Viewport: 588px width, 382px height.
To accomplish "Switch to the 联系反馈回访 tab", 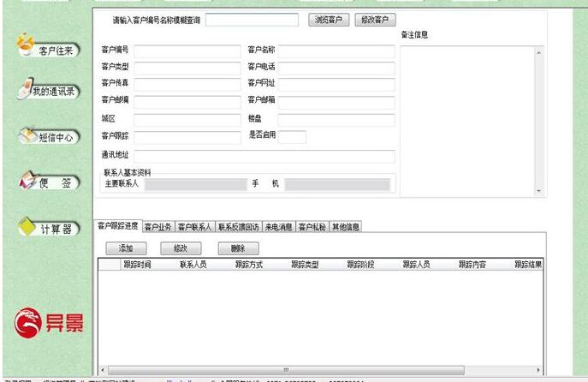I will pyautogui.click(x=239, y=227).
